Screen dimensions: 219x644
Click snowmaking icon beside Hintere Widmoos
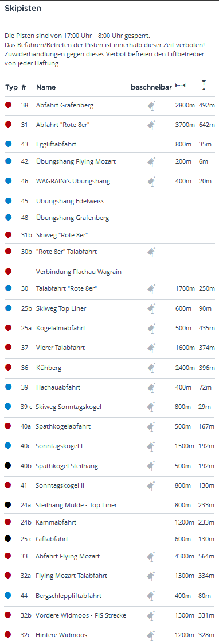point(151,635)
